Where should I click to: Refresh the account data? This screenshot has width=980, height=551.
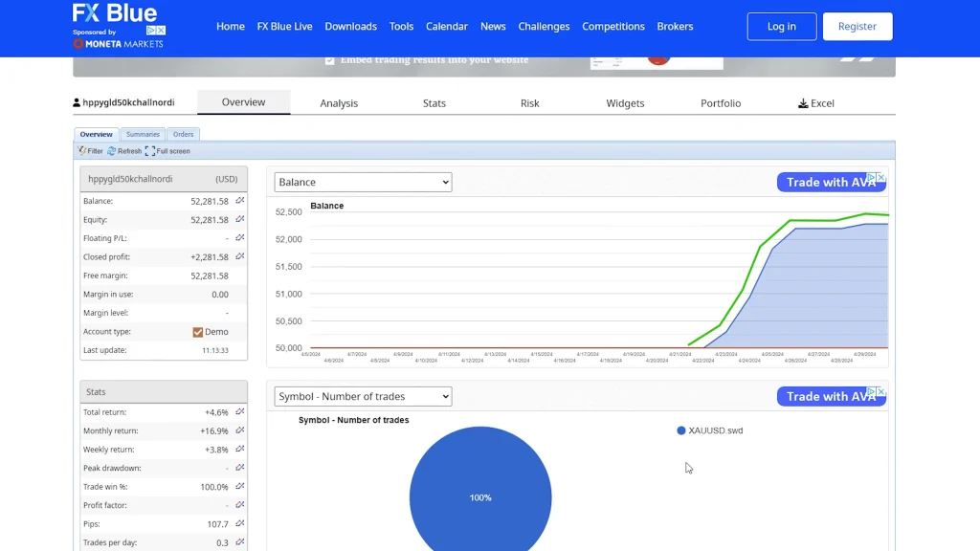(x=112, y=151)
